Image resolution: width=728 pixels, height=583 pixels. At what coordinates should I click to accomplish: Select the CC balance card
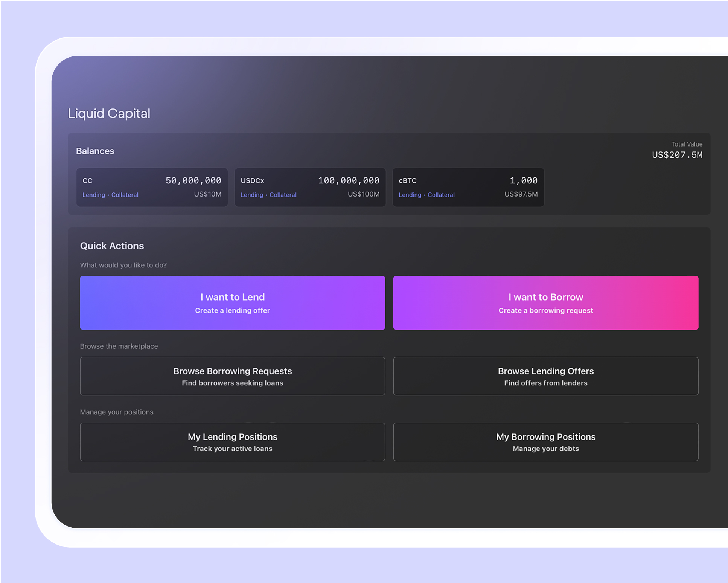click(152, 187)
